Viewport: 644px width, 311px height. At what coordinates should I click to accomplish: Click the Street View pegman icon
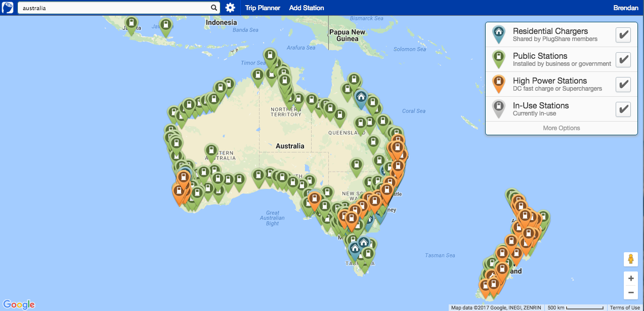coord(630,259)
